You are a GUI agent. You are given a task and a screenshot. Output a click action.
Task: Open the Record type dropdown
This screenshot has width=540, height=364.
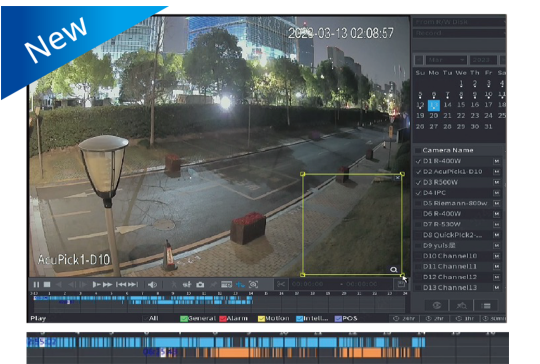[459, 33]
